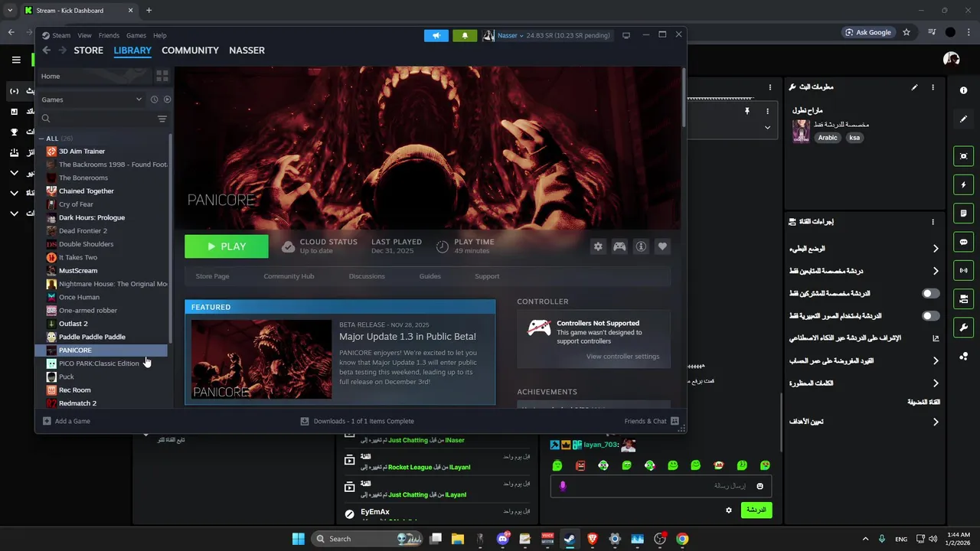The image size is (980, 551).
Task: Click microphone icon in Kick chat input
Action: 563,486
